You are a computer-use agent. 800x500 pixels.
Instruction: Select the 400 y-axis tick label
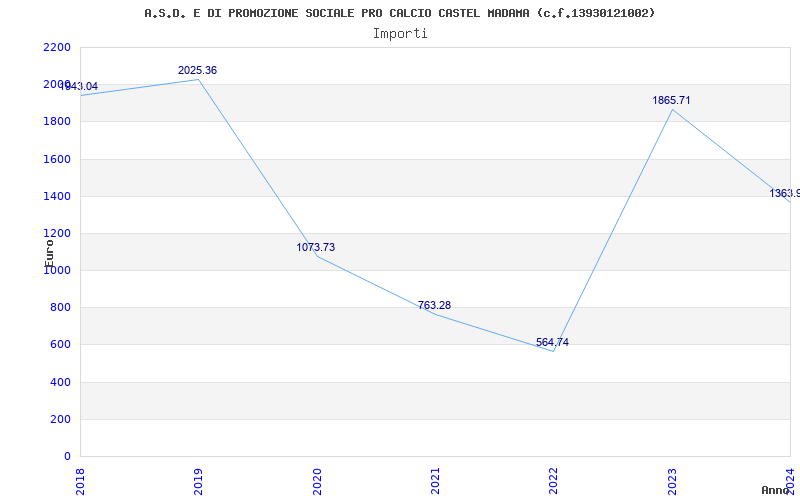click(x=60, y=382)
